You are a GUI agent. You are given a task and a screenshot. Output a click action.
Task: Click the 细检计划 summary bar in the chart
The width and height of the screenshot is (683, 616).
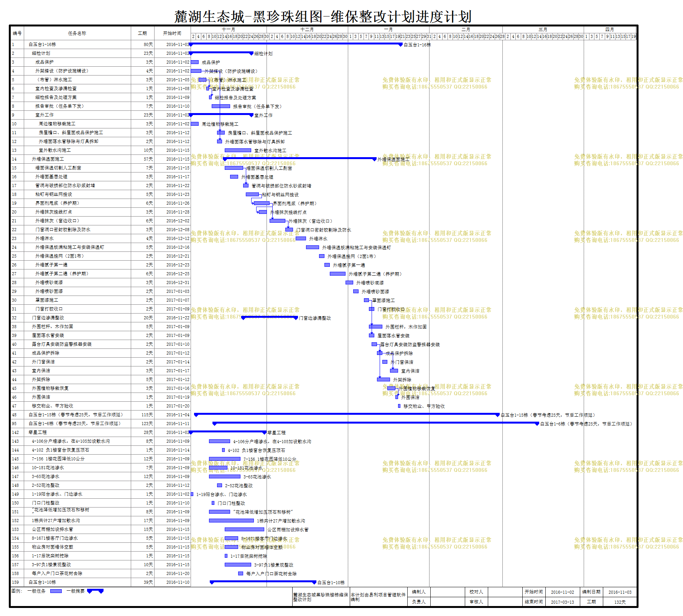click(x=221, y=53)
